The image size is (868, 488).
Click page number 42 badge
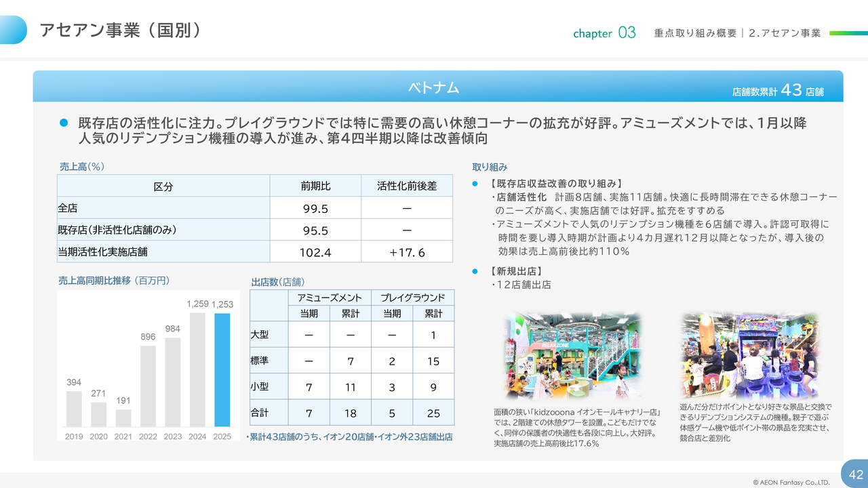point(855,474)
